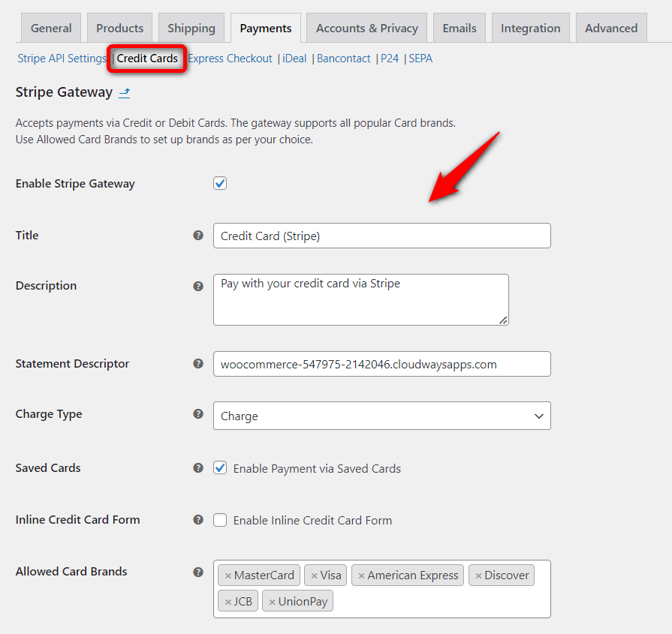Check Enable Inline Credit Card Form
Screen dimensions: 672x634
point(220,520)
